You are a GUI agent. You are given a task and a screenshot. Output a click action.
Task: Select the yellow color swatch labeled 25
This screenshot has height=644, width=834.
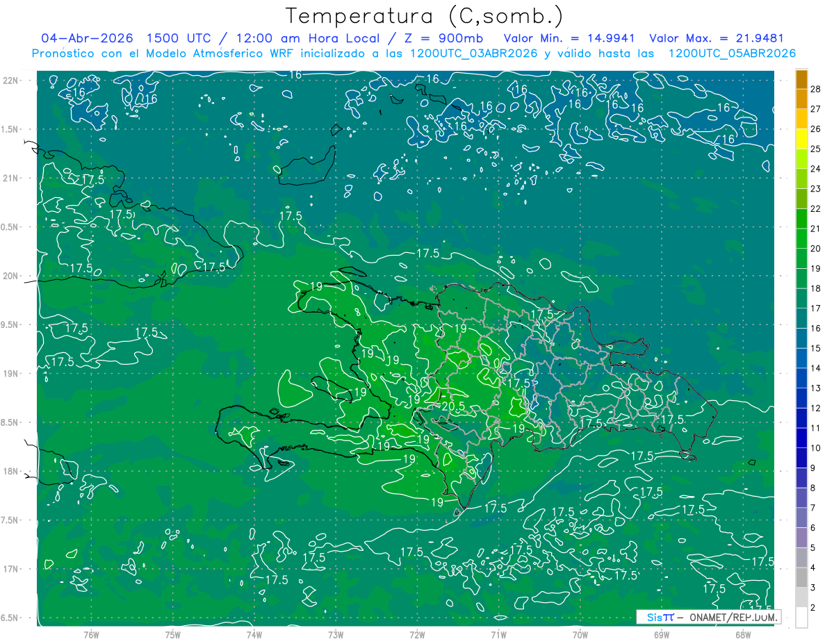801,139
